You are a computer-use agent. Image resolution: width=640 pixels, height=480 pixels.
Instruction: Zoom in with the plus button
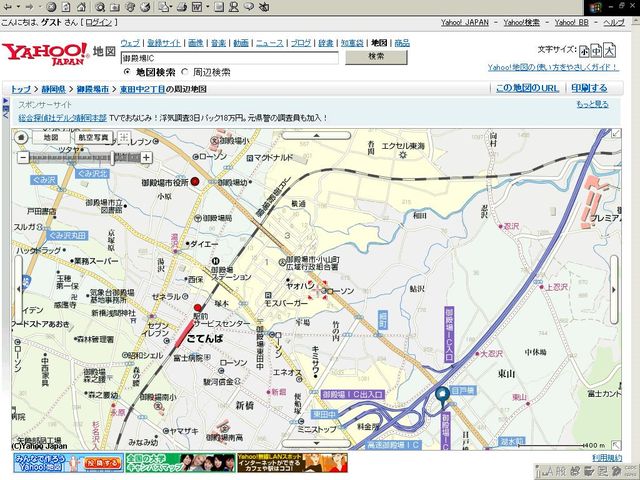click(x=147, y=157)
